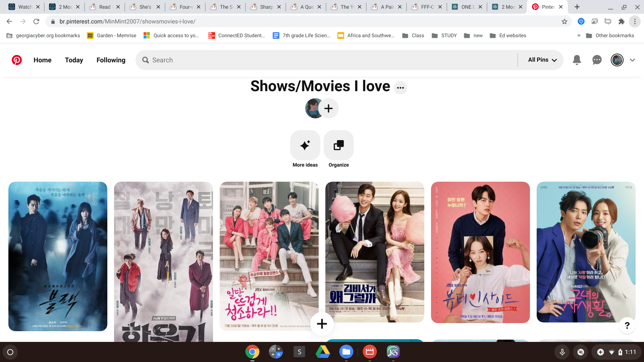644x362 pixels.
Task: Open the Following feed
Action: click(x=111, y=60)
